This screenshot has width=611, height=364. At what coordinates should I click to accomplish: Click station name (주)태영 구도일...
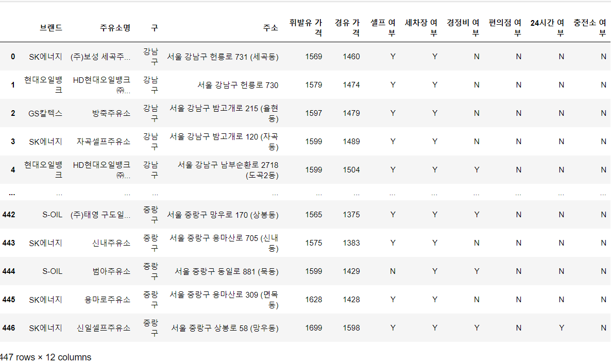tap(100, 215)
